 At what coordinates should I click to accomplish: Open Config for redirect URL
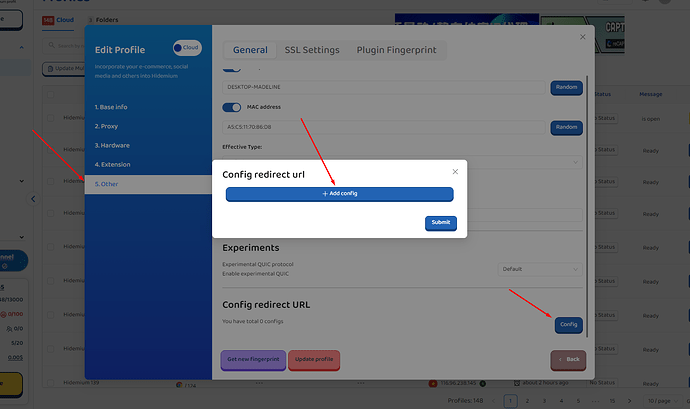pos(568,324)
